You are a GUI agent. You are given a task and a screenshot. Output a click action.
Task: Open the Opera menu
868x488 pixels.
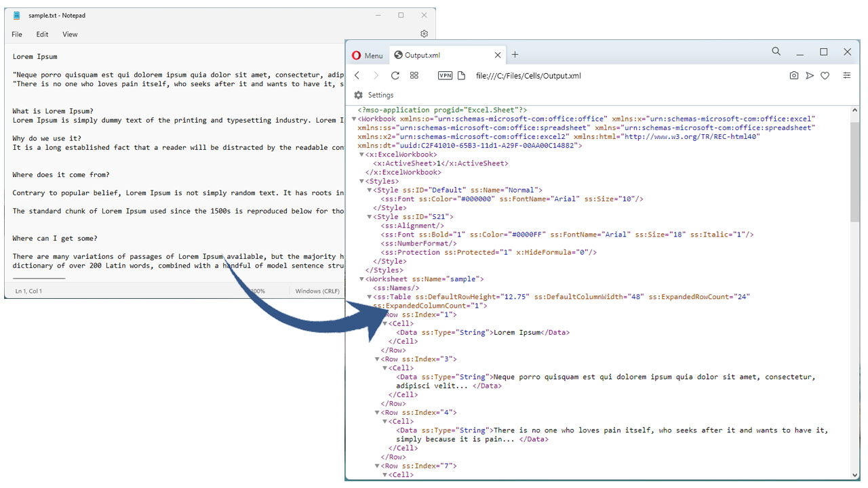click(x=367, y=55)
